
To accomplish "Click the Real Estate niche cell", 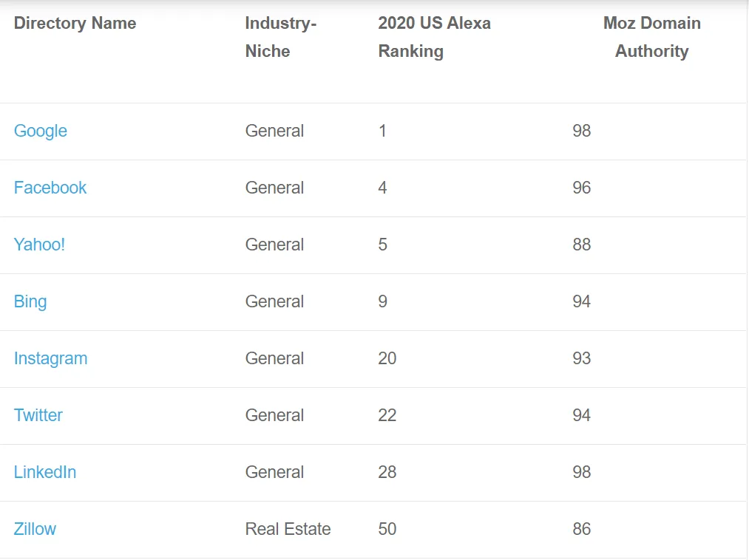I will (288, 529).
